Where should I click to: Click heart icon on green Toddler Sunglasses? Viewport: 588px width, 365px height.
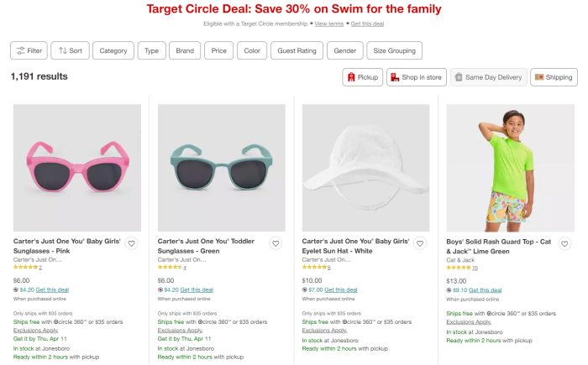[x=276, y=244]
